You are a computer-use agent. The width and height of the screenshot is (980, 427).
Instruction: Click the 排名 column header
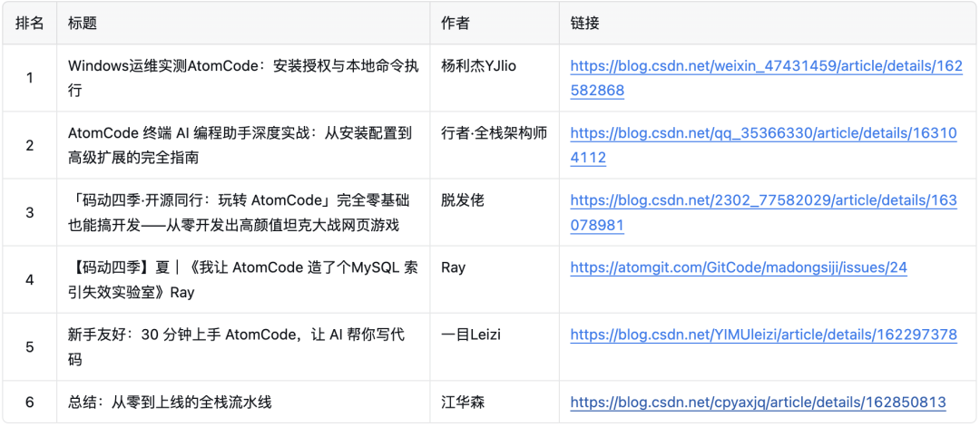pos(29,24)
